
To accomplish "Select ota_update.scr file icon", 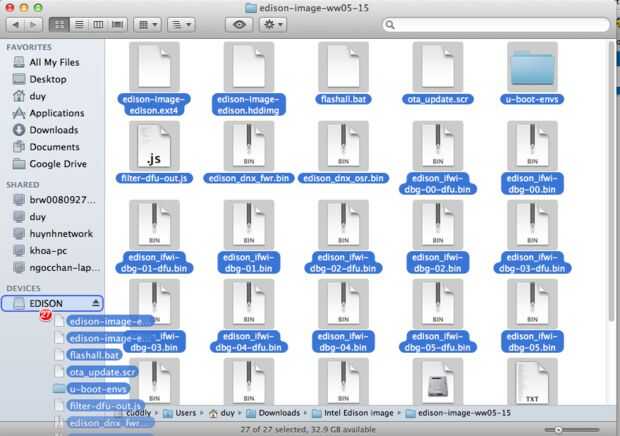I will 438,66.
